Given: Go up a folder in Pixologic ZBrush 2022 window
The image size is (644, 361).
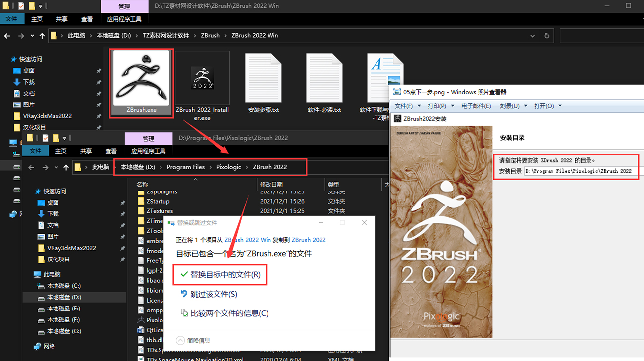Looking at the screenshot, I should 66,167.
